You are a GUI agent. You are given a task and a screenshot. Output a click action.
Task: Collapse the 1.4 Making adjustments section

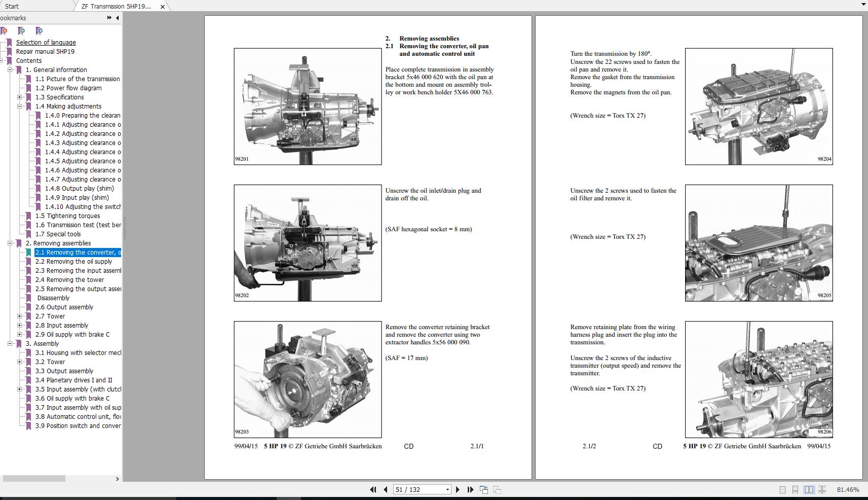19,106
